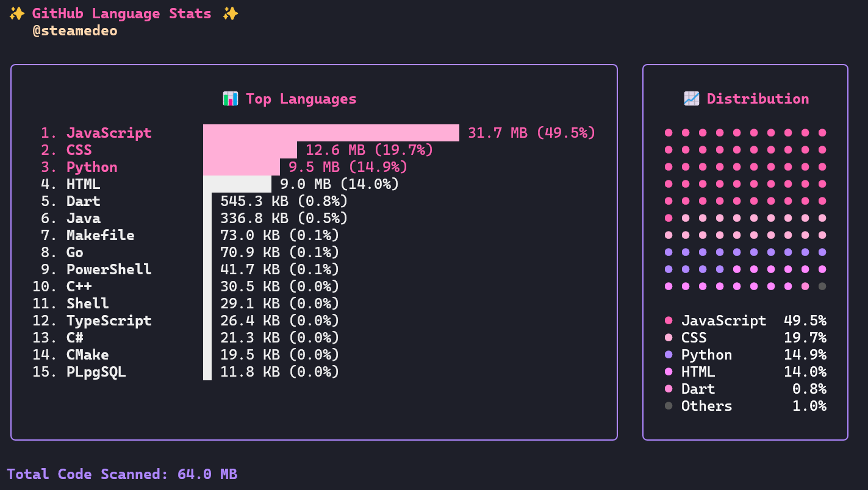Select the '10. C++' row label
Viewport: 868px width, 490px height.
click(x=62, y=286)
